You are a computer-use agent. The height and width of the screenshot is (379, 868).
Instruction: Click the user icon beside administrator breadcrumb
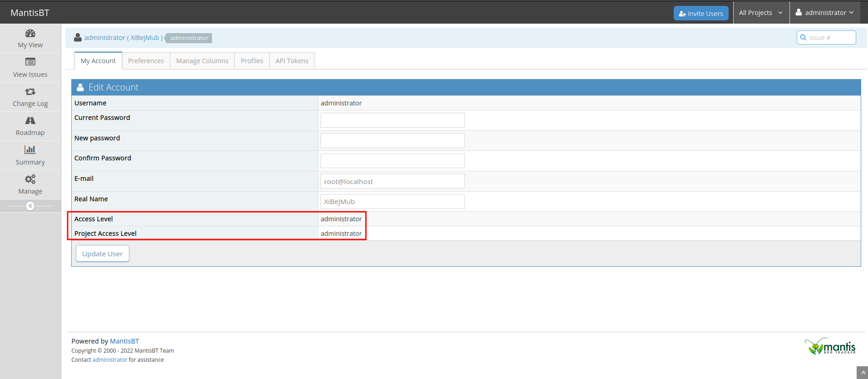tap(78, 38)
